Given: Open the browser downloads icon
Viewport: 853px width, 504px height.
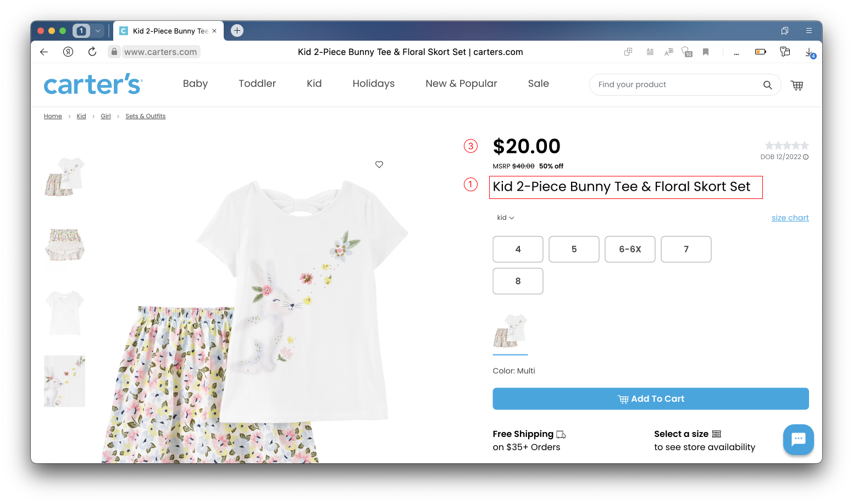Looking at the screenshot, I should 810,52.
